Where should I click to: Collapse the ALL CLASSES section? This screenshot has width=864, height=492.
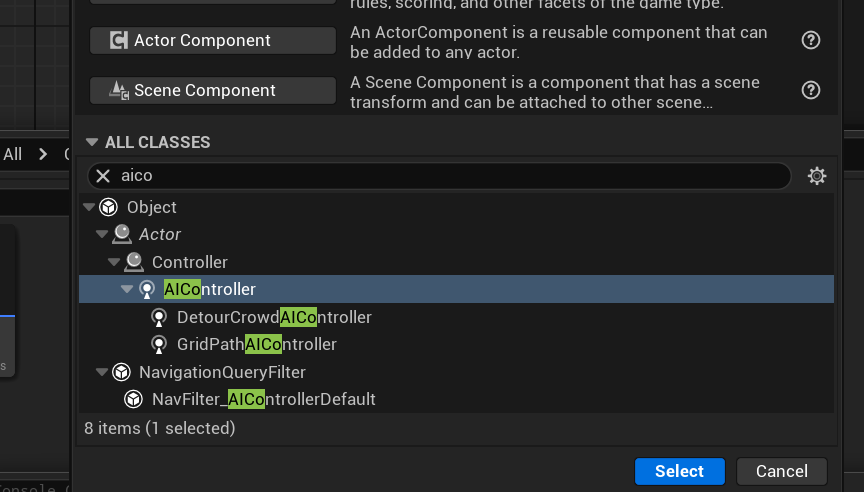92,142
